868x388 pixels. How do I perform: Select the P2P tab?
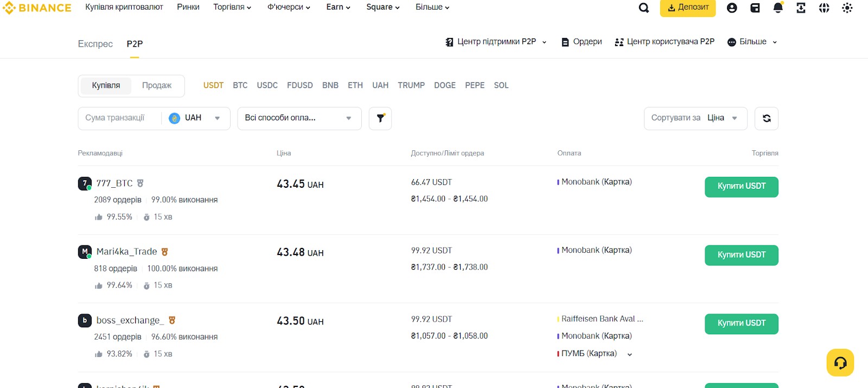[135, 44]
